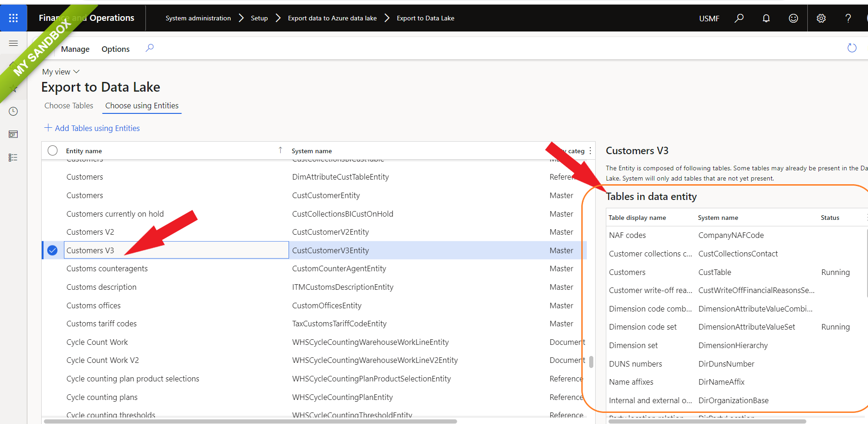Click the Customers V3 entity name field

tap(176, 250)
